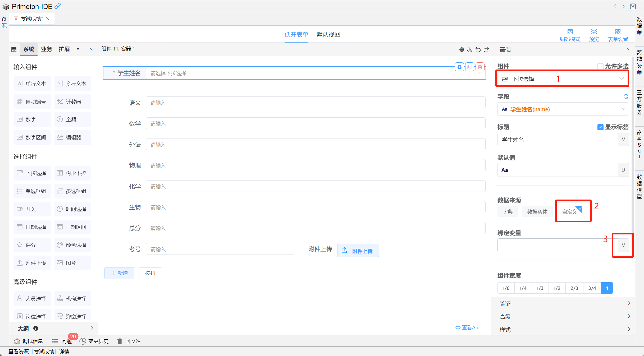Enable the 允许多选 checkbox

tap(600, 66)
